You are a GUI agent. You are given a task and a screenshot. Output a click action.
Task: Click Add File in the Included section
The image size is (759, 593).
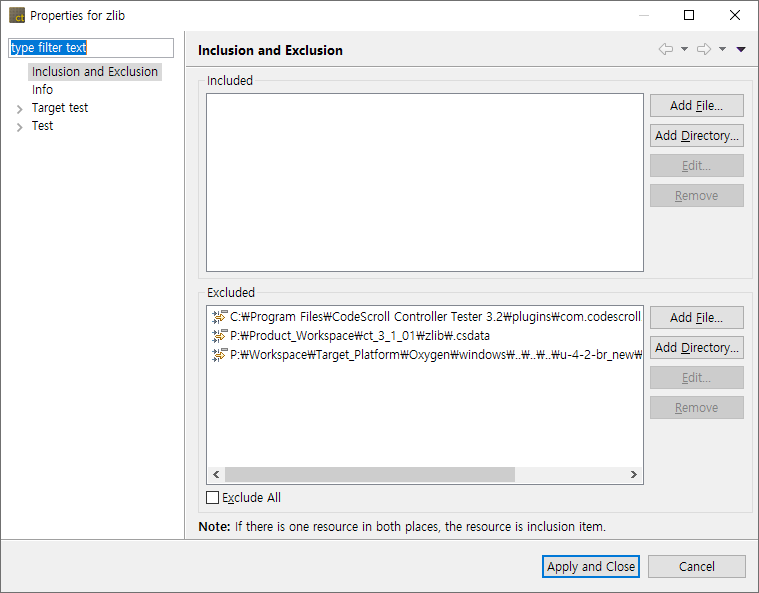click(x=696, y=106)
